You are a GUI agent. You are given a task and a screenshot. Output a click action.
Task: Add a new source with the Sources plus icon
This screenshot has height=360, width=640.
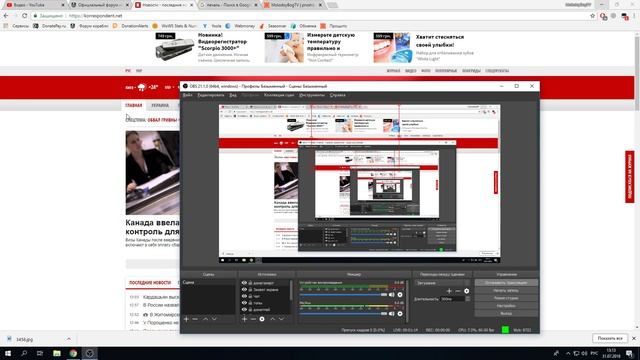coord(244,319)
